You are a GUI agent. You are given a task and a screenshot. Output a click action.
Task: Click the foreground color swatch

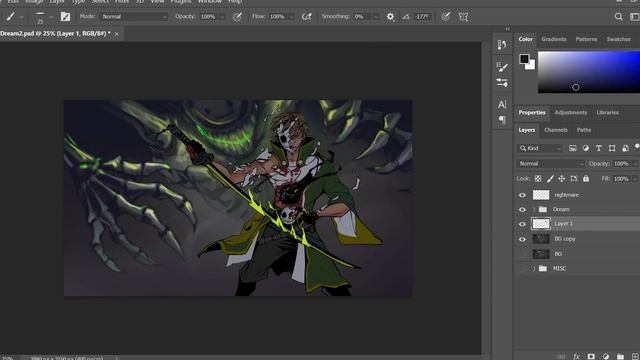524,59
